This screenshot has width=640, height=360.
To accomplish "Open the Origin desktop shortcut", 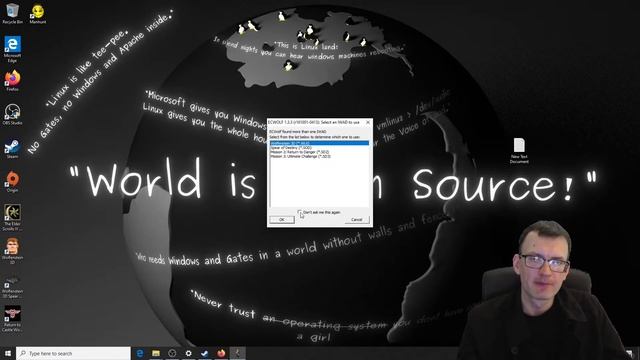I will (12, 181).
